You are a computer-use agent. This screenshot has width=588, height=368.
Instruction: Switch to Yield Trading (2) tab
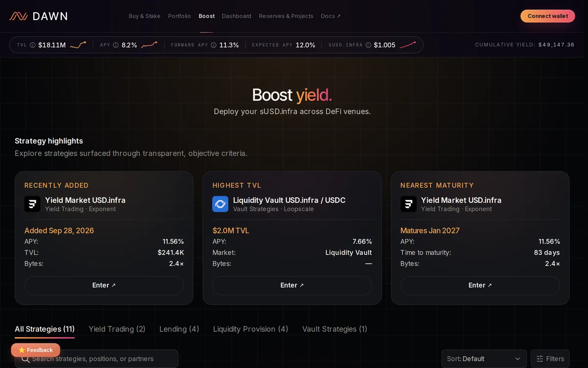click(x=117, y=329)
